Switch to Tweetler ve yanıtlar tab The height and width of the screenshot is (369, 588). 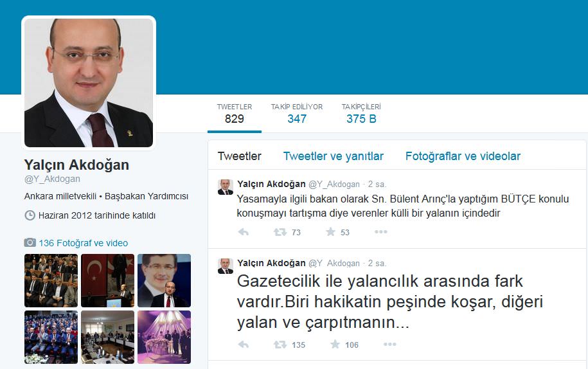(x=334, y=156)
